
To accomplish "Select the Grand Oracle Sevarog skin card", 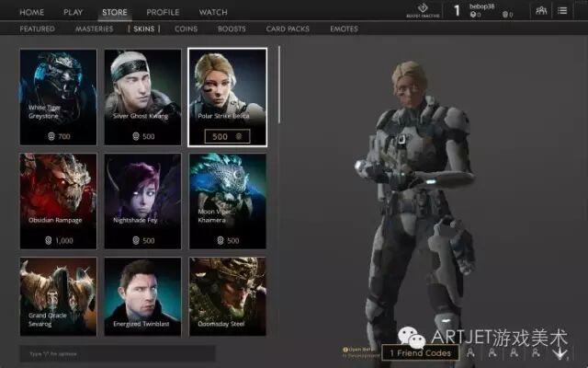I will [58, 296].
